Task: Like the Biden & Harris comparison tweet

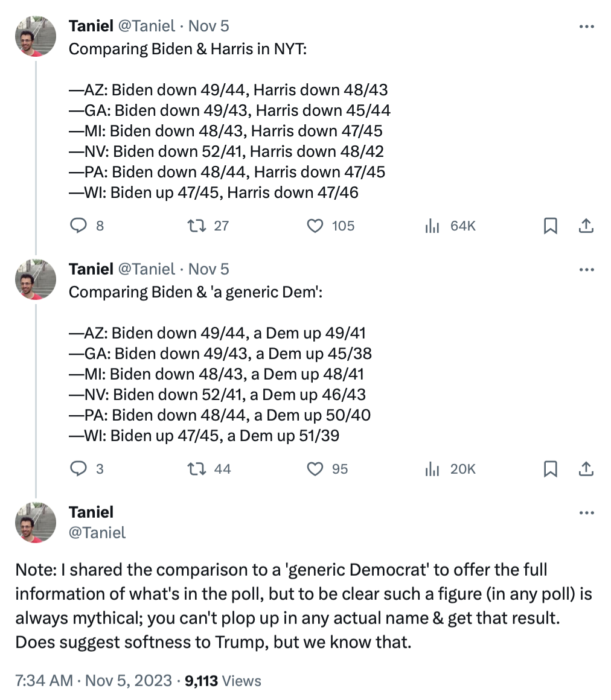Action: pos(315,226)
